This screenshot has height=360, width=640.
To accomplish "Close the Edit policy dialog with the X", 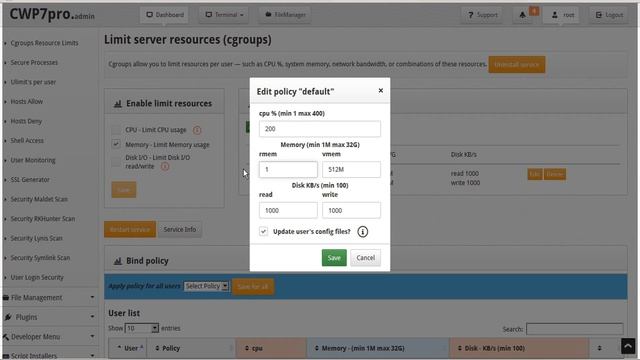I will coord(381,90).
